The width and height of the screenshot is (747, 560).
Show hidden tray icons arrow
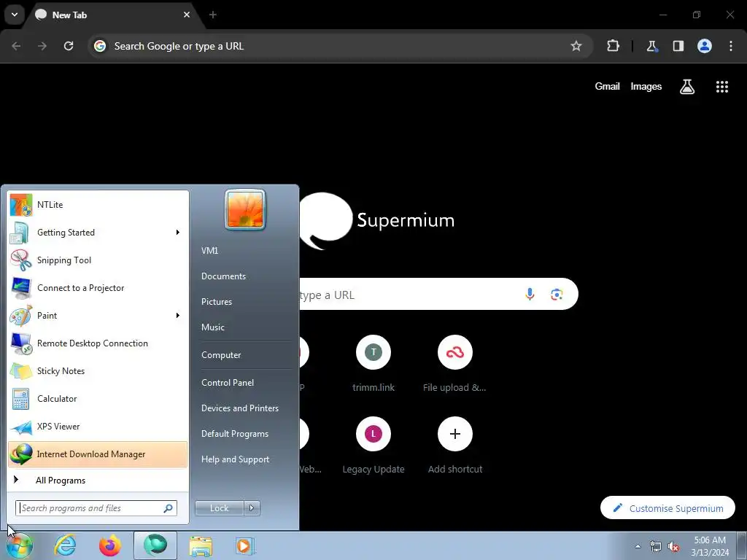click(638, 546)
